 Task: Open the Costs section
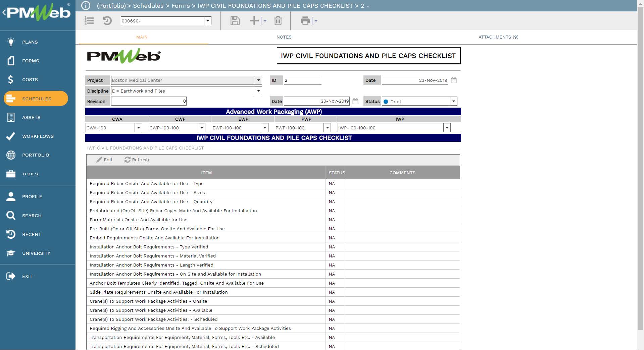click(x=30, y=79)
